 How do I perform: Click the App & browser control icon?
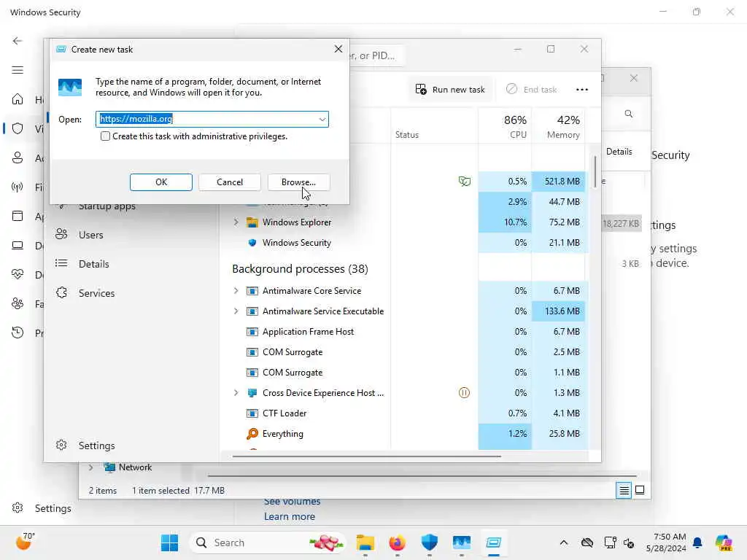point(18,216)
